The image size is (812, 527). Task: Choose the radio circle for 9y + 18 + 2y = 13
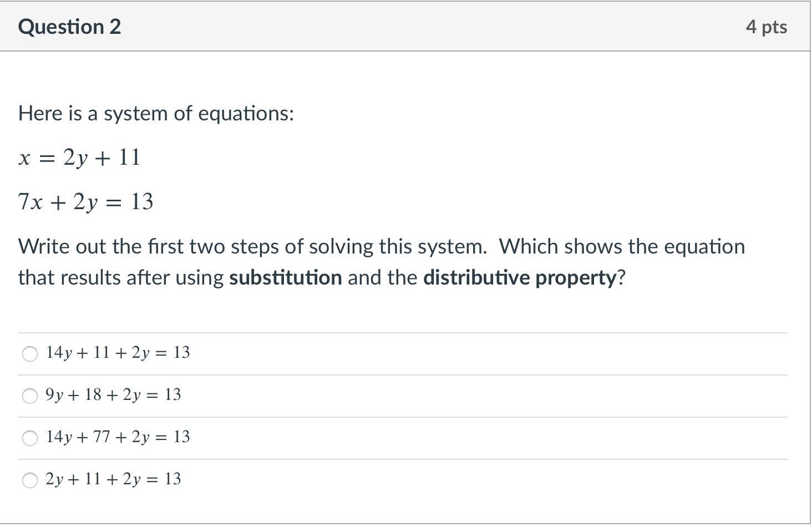pyautogui.click(x=30, y=396)
